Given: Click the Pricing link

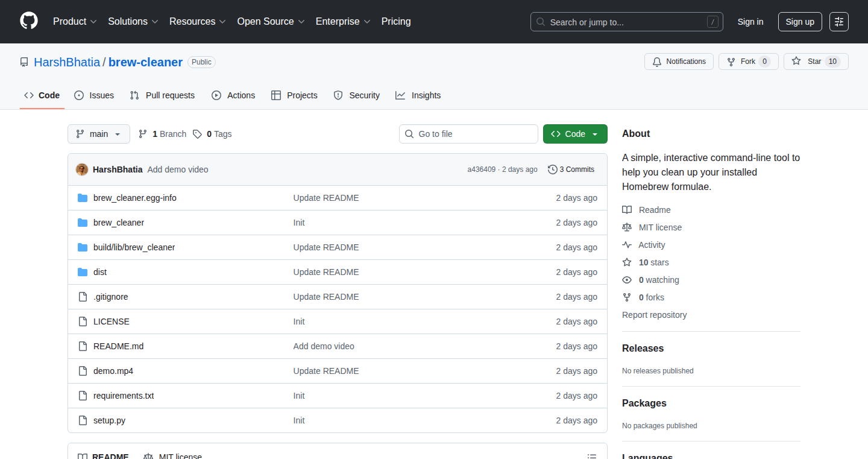Looking at the screenshot, I should click(396, 21).
